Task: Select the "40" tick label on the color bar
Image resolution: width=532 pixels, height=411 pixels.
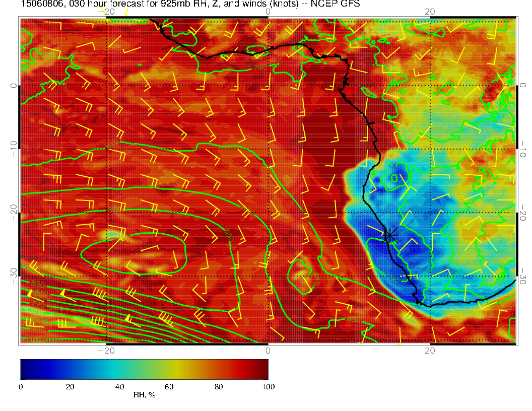Action: pos(119,387)
